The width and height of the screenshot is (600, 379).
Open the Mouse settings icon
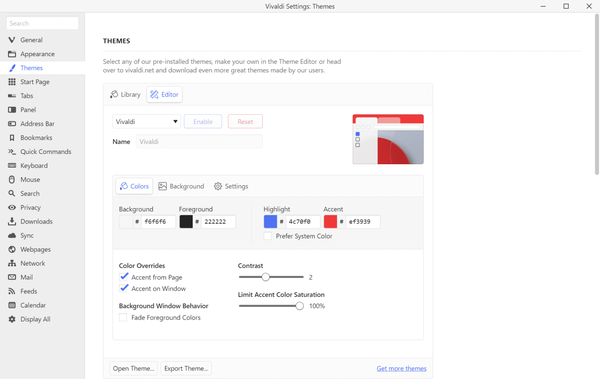click(x=12, y=180)
